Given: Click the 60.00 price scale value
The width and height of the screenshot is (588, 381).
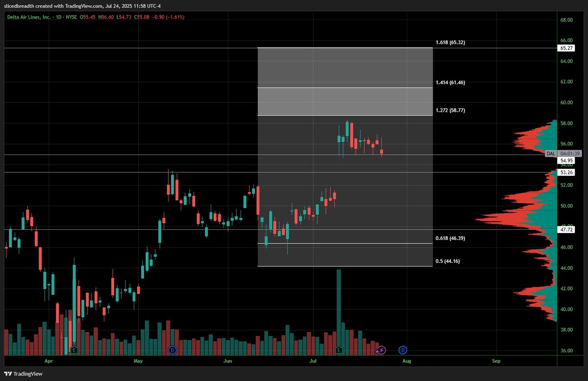Looking at the screenshot, I should 567,102.
